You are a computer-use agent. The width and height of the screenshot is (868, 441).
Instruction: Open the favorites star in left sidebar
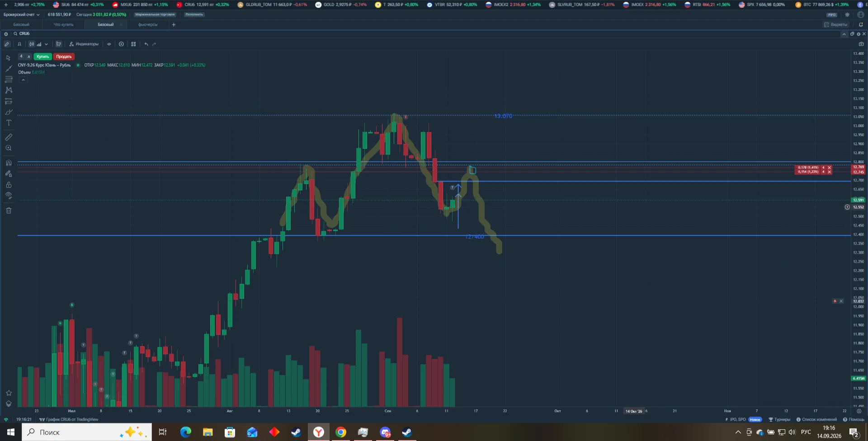[x=8, y=393]
